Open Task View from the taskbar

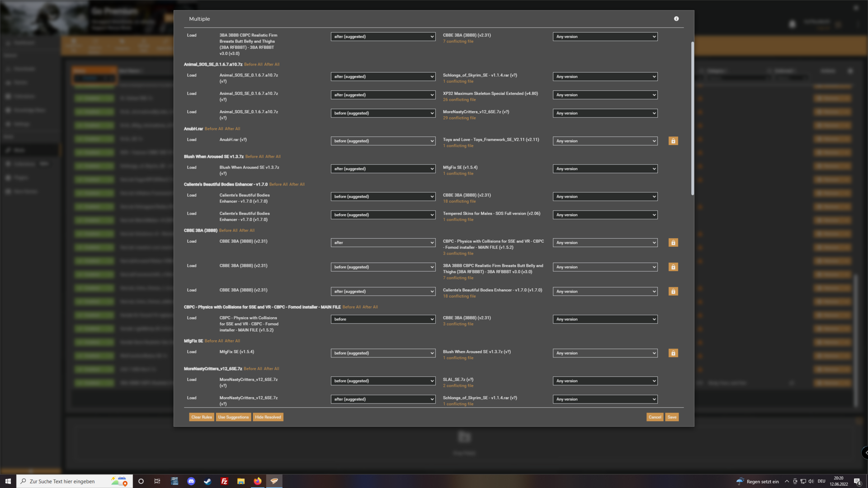[157, 481]
